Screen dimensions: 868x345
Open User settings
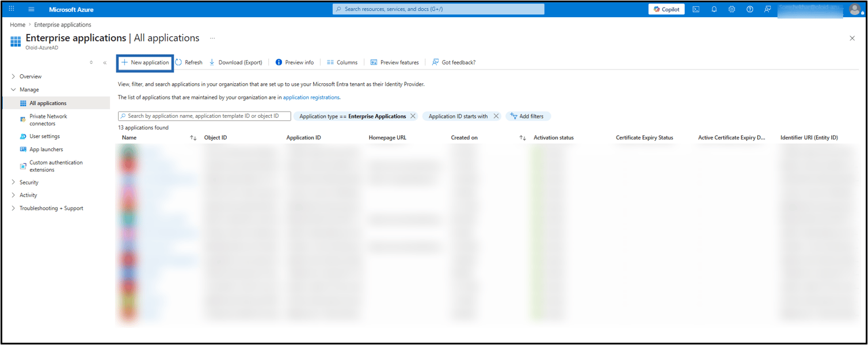(x=44, y=136)
